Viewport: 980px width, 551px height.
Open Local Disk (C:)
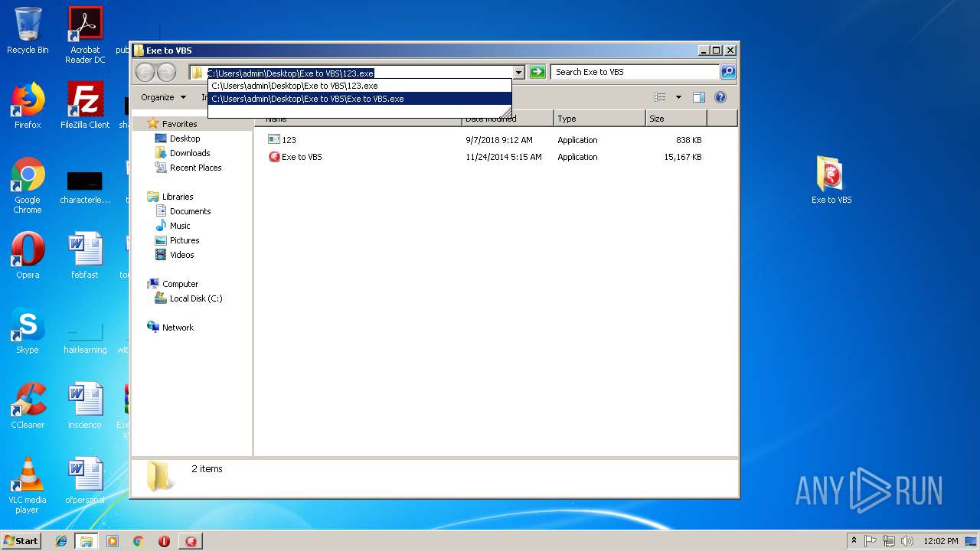[x=196, y=298]
